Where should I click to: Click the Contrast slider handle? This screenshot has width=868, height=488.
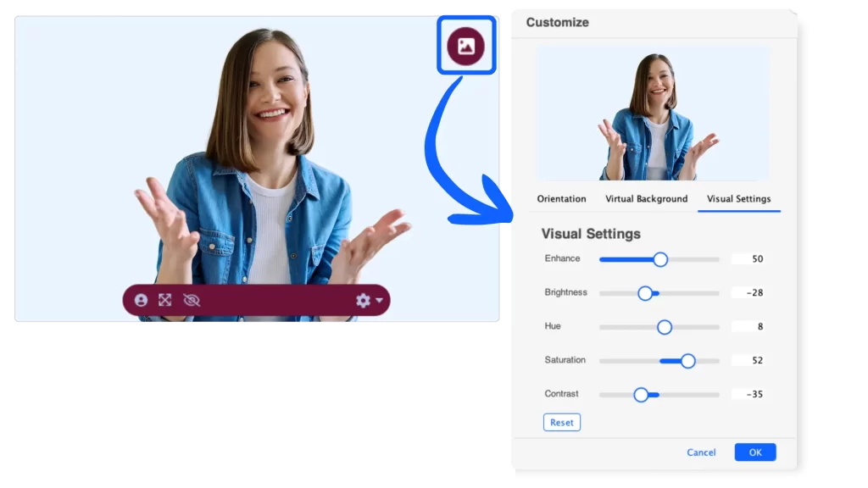(x=641, y=395)
